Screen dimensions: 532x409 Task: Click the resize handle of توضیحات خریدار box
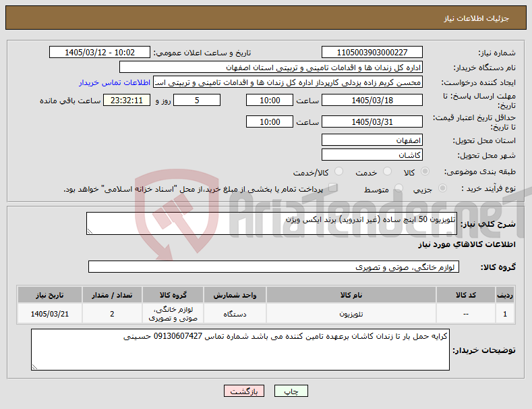(x=34, y=367)
